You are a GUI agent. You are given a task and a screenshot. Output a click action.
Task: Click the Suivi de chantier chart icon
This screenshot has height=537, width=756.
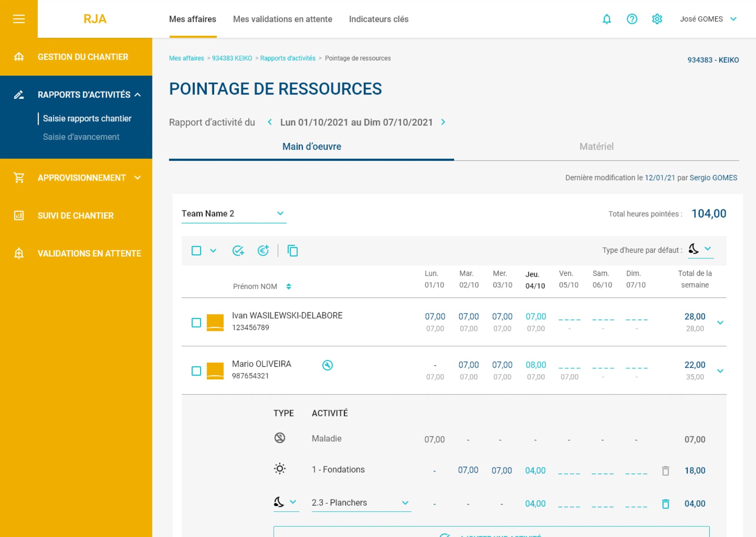pos(19,216)
